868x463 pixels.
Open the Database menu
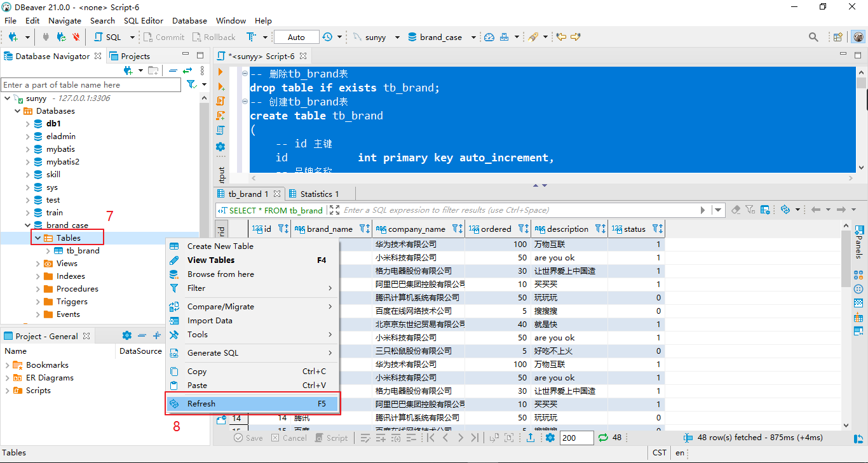coord(189,20)
